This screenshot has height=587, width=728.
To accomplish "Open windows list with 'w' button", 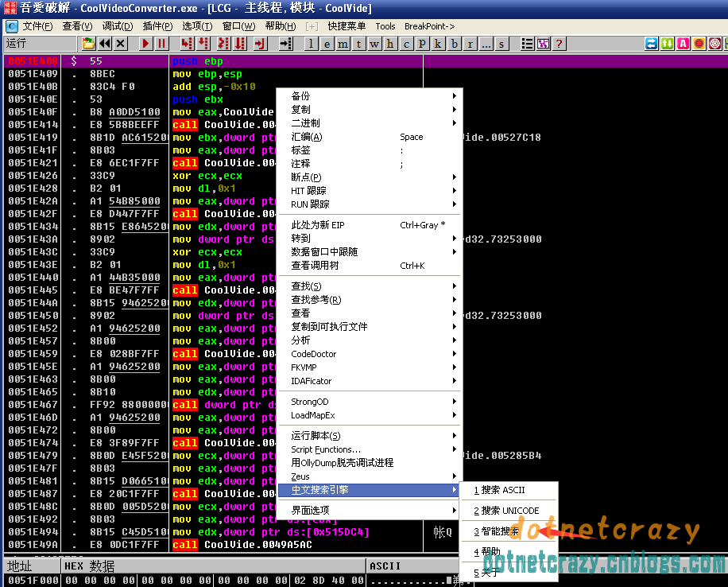I will [x=374, y=44].
